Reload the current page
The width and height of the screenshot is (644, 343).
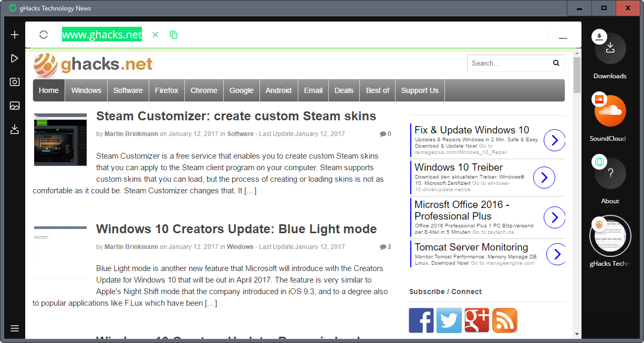[44, 35]
